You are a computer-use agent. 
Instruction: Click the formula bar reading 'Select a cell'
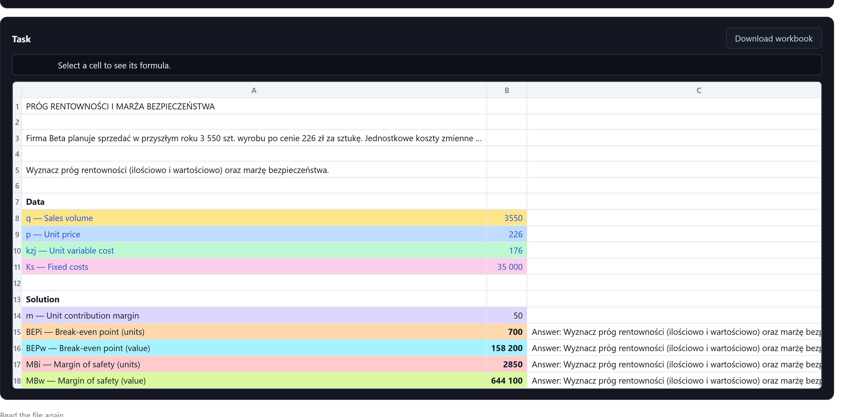(x=417, y=65)
